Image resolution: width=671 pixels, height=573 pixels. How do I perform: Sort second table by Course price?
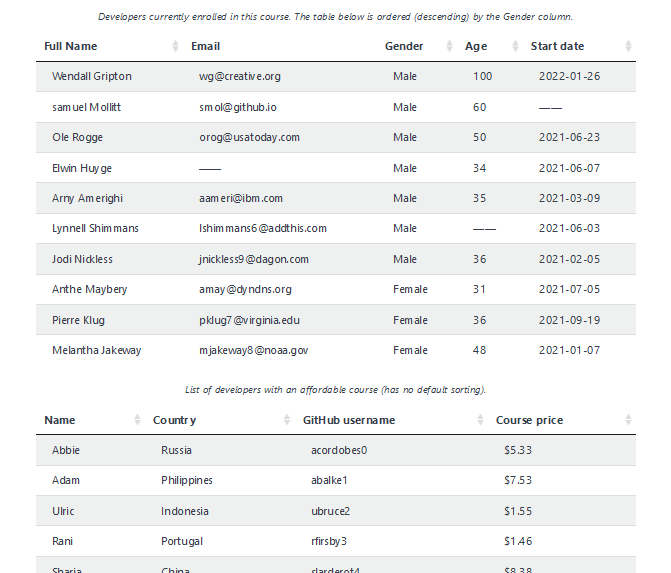[529, 421]
